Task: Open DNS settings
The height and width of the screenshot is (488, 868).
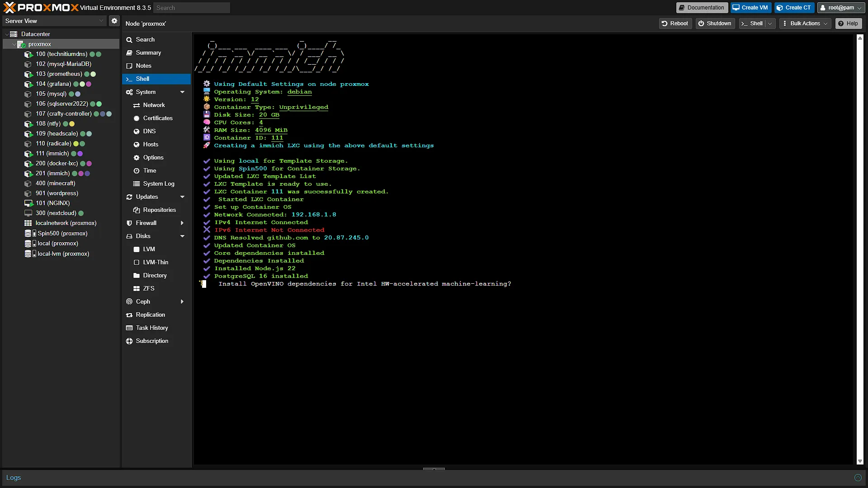Action: (156, 131)
